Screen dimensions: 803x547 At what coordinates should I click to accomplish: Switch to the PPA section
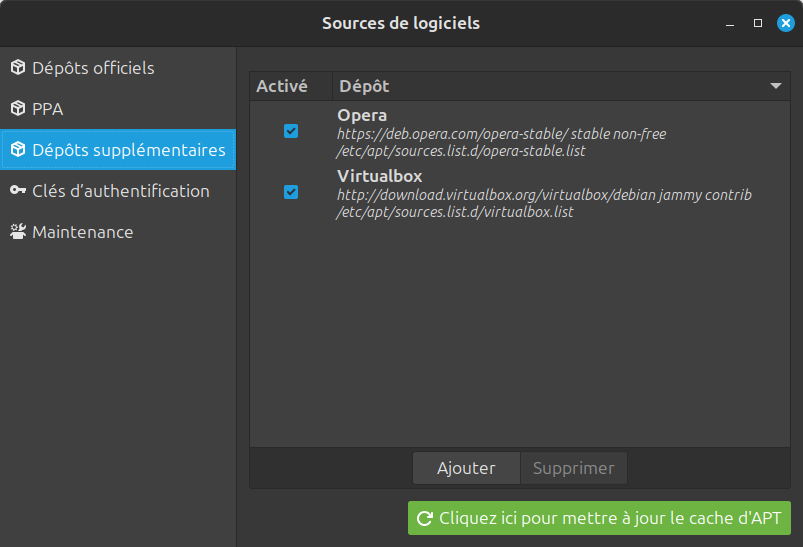tap(118, 109)
